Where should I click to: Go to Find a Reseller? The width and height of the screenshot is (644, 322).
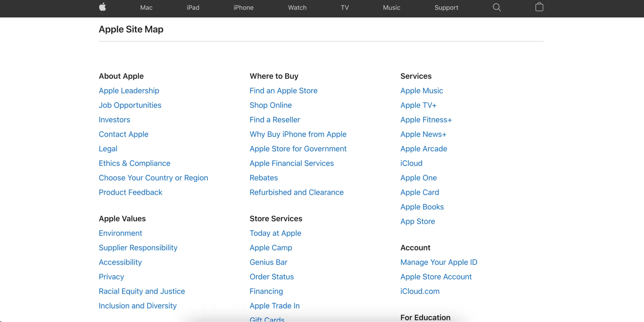[275, 120]
